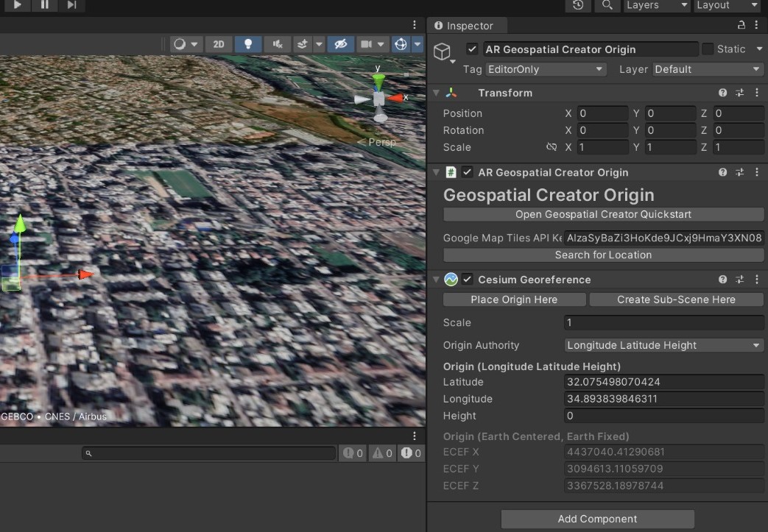Collapse the Cesium Georeference foldout
Screen dimensions: 768x532
436,280
